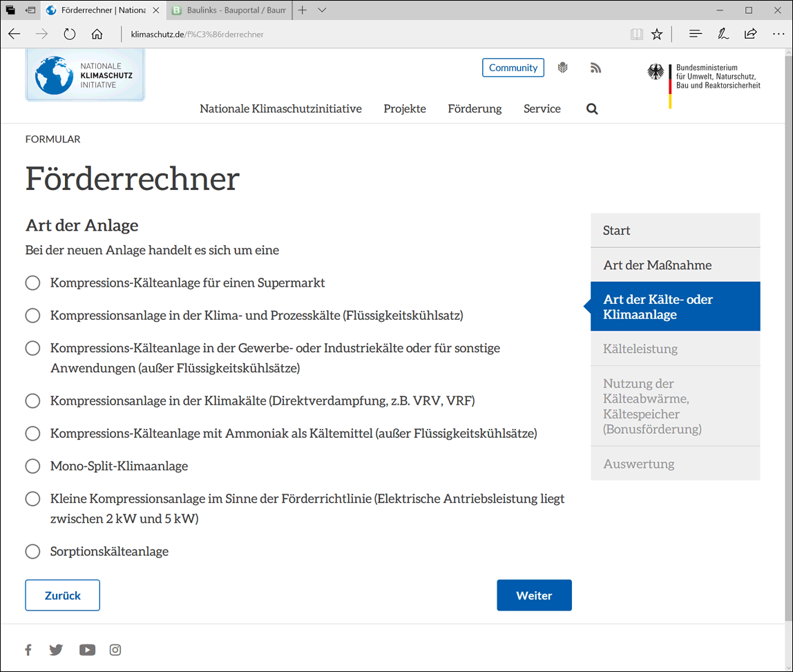Screen dimensions: 793x672
Task: Select Kompressions-Kälteanlage für einen Supermarkt
Action: click(x=33, y=282)
